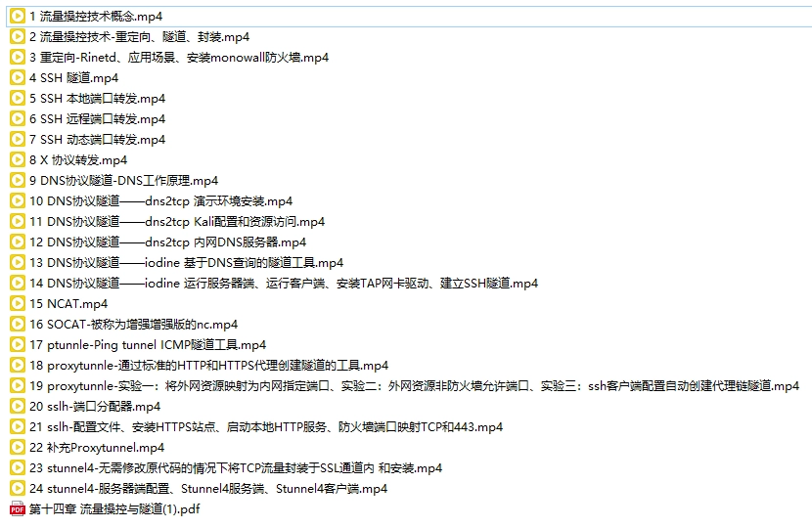Screen dimensions: 812x528
Task: Click the icon next to 6 SSH 远程端口转发.mp4
Action: pyautogui.click(x=17, y=118)
